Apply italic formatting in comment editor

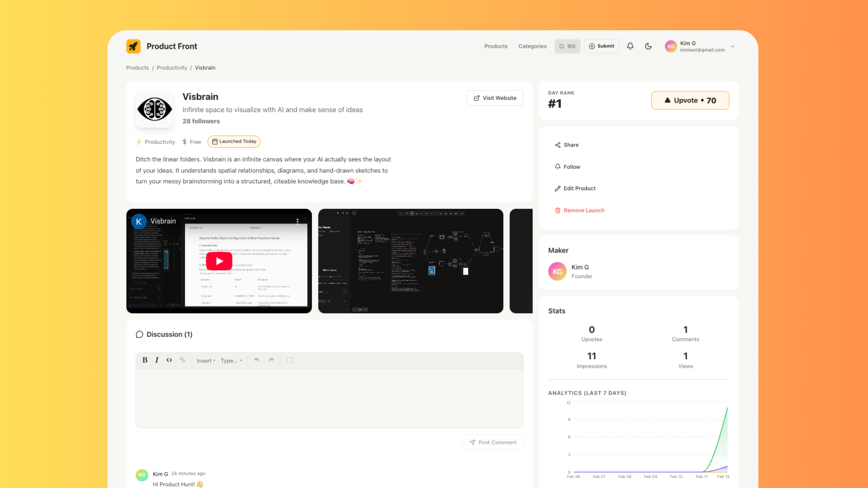pos(157,360)
